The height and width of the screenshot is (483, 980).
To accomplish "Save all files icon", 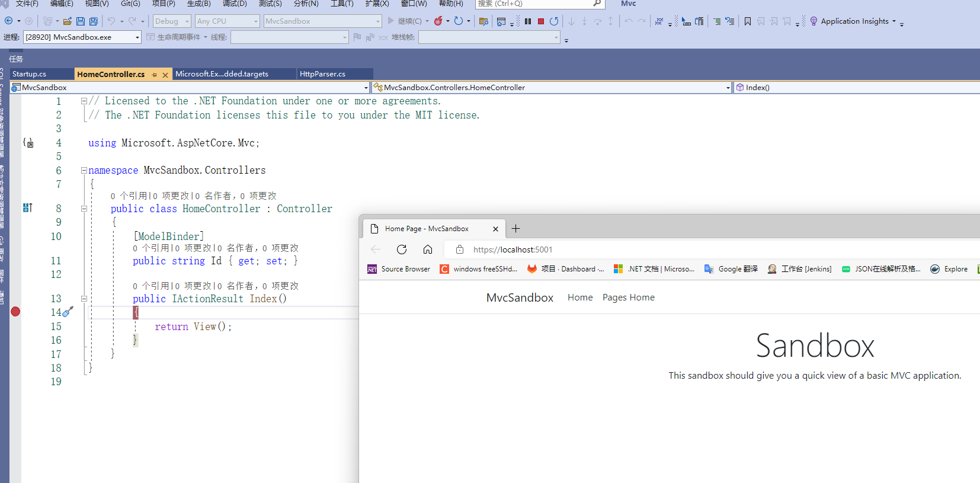I will point(93,21).
